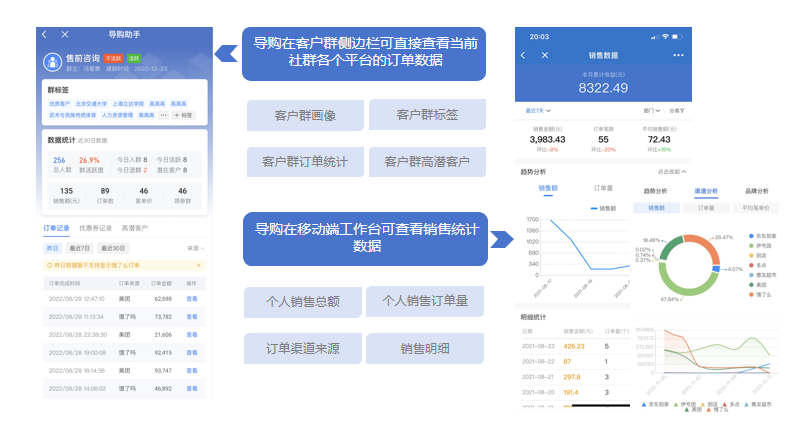Open the 最近7天 period dropdown

538,111
